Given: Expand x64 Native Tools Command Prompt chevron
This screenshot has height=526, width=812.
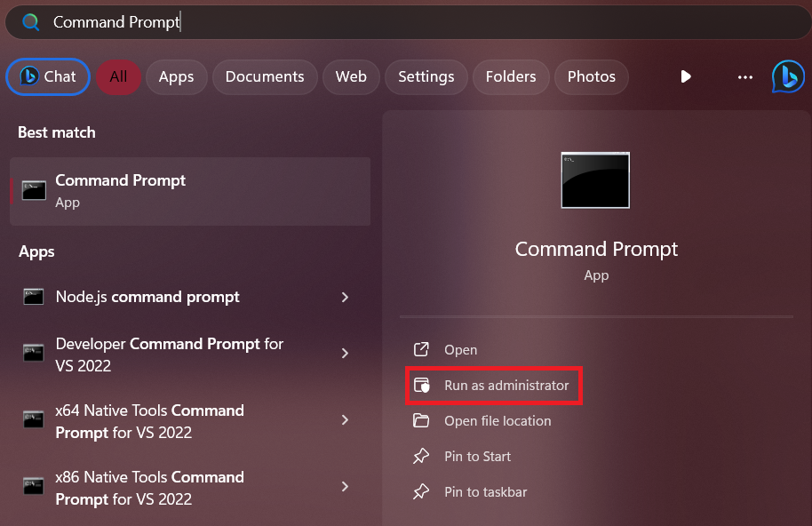Looking at the screenshot, I should tap(345, 420).
